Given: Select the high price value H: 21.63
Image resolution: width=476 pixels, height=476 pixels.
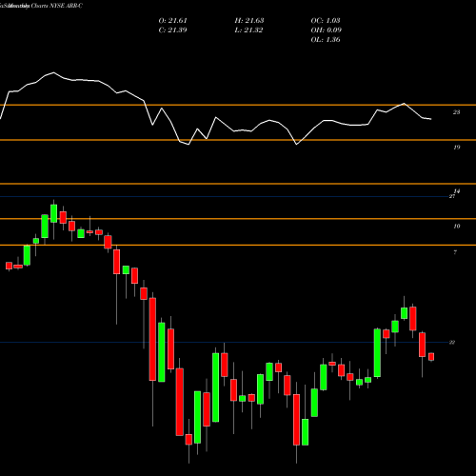Looking at the screenshot, I should (249, 21).
